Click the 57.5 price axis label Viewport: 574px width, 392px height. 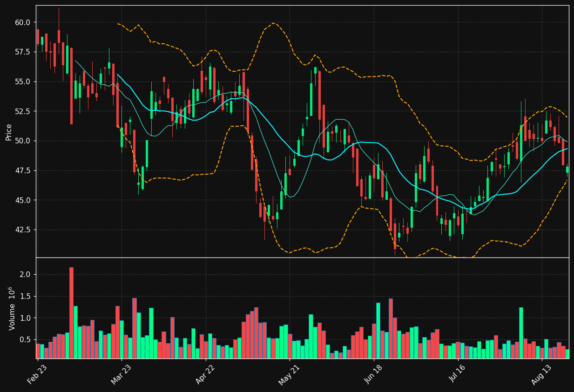[x=22, y=52]
